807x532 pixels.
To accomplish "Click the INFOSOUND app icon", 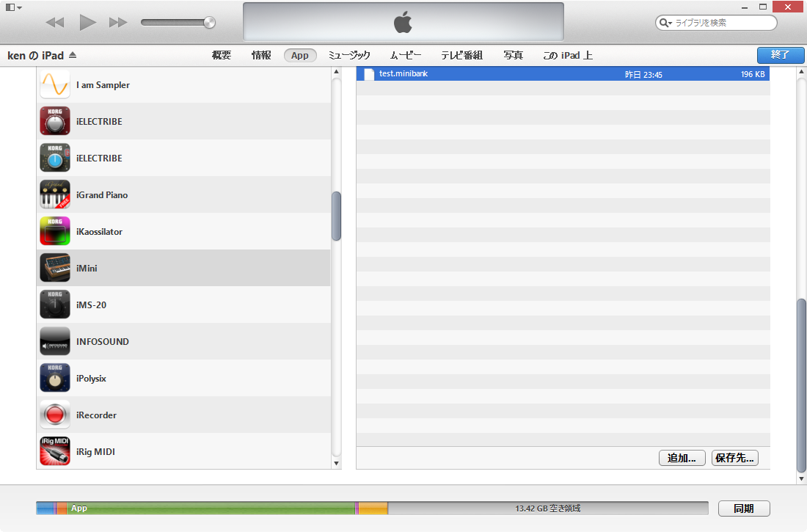I will [x=55, y=341].
